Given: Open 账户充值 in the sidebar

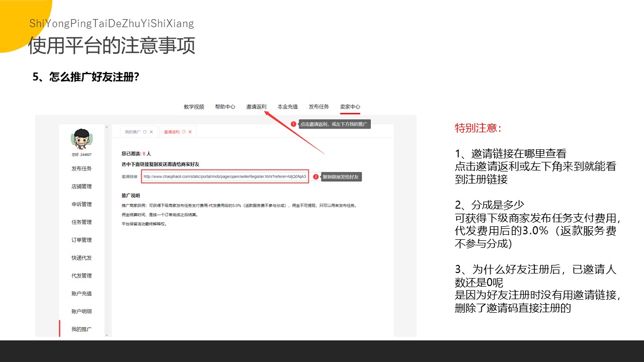Looking at the screenshot, I should (82, 294).
